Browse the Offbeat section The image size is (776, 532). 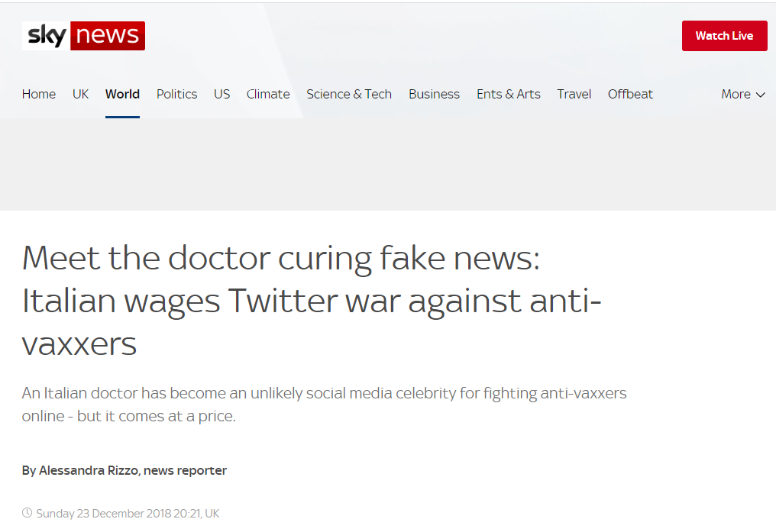pos(630,95)
